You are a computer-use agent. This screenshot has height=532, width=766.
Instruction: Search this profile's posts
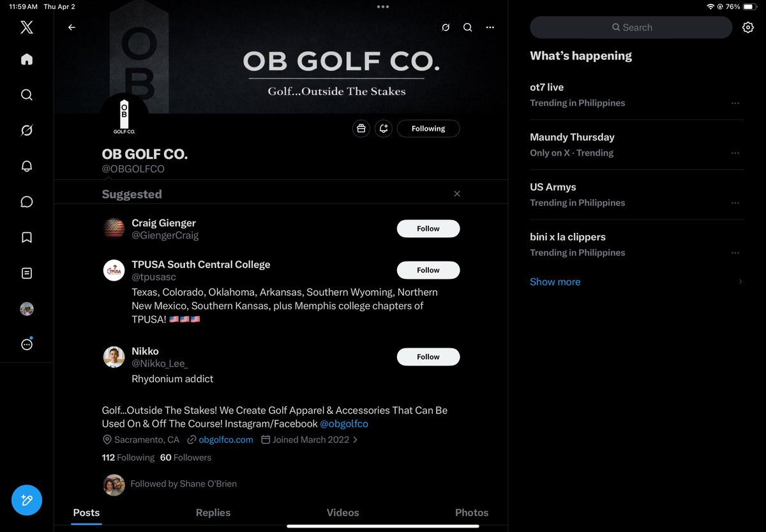(468, 27)
